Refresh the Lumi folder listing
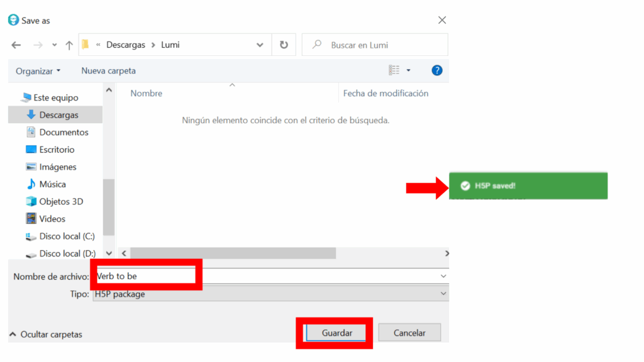This screenshot has height=362, width=644. (284, 45)
